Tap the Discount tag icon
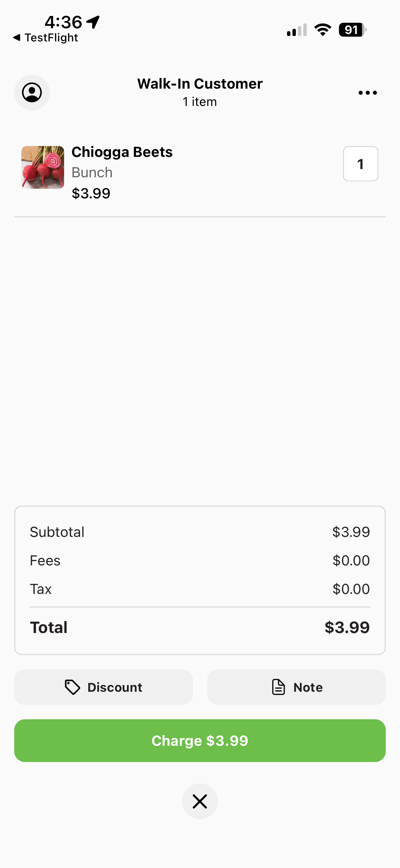 [x=72, y=687]
